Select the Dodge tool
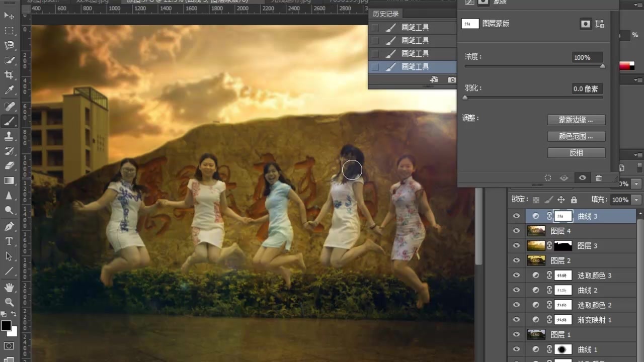This screenshot has width=644, height=362. (9, 210)
